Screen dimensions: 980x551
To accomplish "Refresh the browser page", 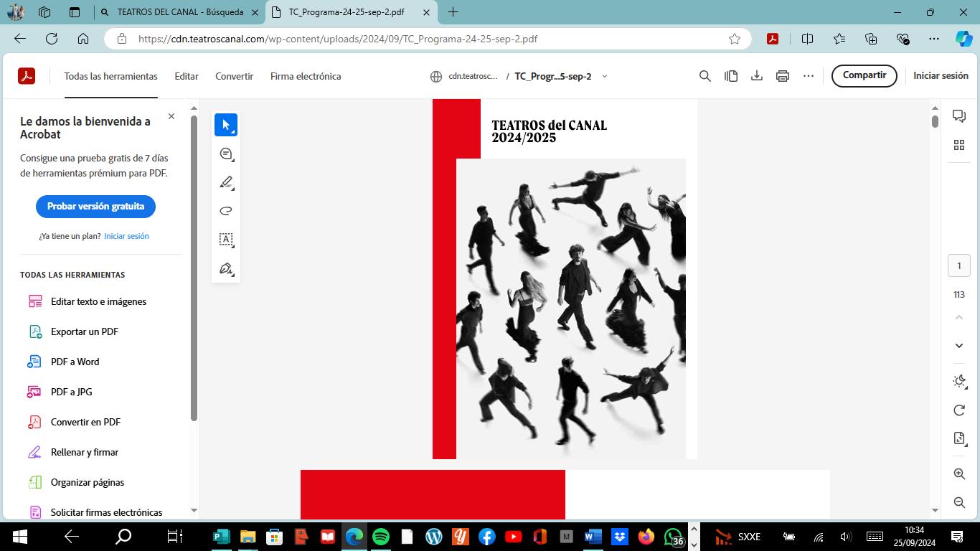I will tap(52, 39).
